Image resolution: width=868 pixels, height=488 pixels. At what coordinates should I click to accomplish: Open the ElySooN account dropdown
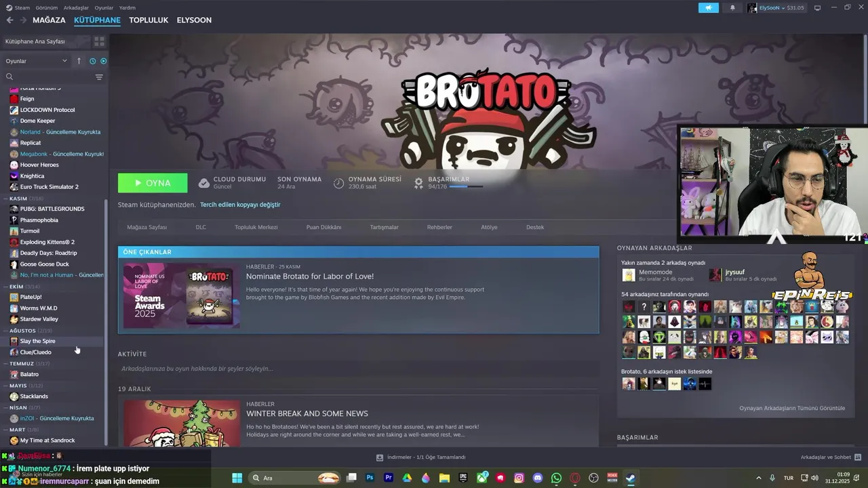(776, 7)
